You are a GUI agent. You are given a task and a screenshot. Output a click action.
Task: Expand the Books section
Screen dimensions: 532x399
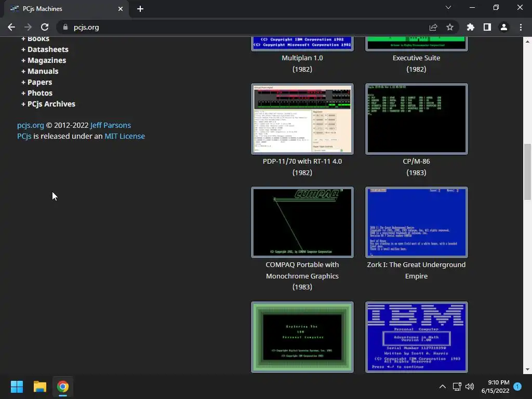35,38
